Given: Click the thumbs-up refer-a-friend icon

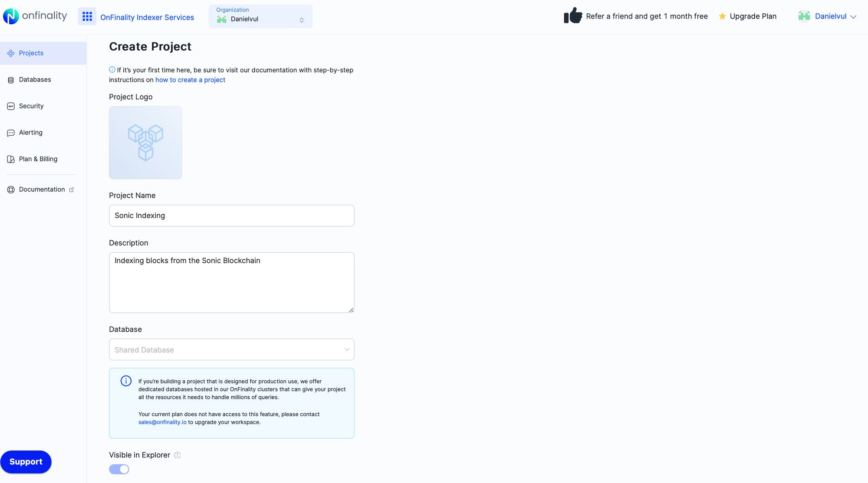Looking at the screenshot, I should 573,15.
